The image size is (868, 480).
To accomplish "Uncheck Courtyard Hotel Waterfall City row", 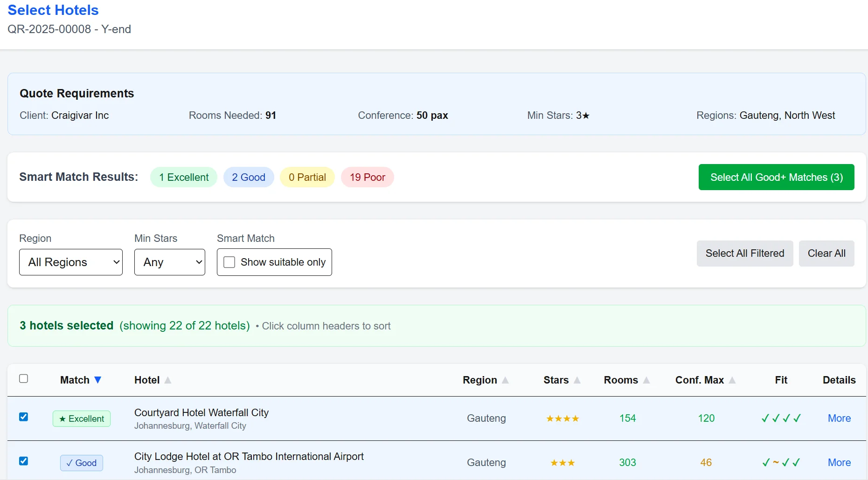I will (24, 417).
